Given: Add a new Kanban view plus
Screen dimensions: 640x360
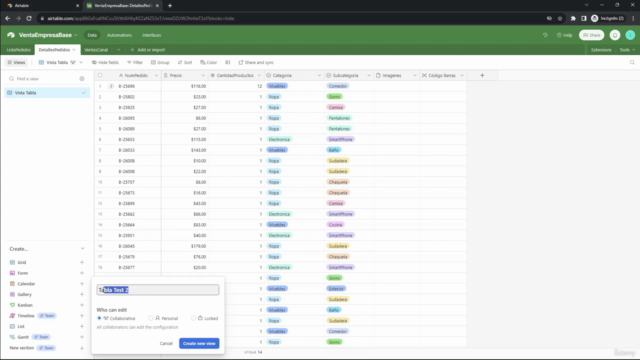Looking at the screenshot, I should (82, 305).
